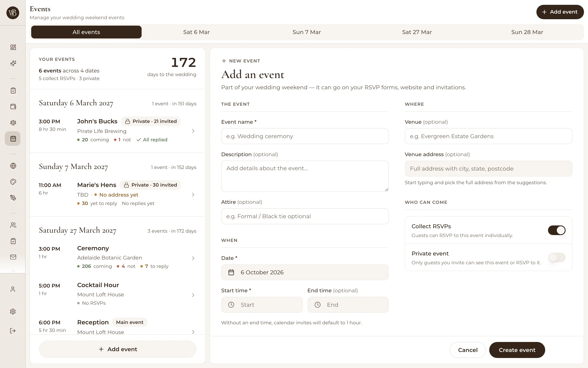
Task: Click Add event button in top header
Action: pyautogui.click(x=560, y=12)
